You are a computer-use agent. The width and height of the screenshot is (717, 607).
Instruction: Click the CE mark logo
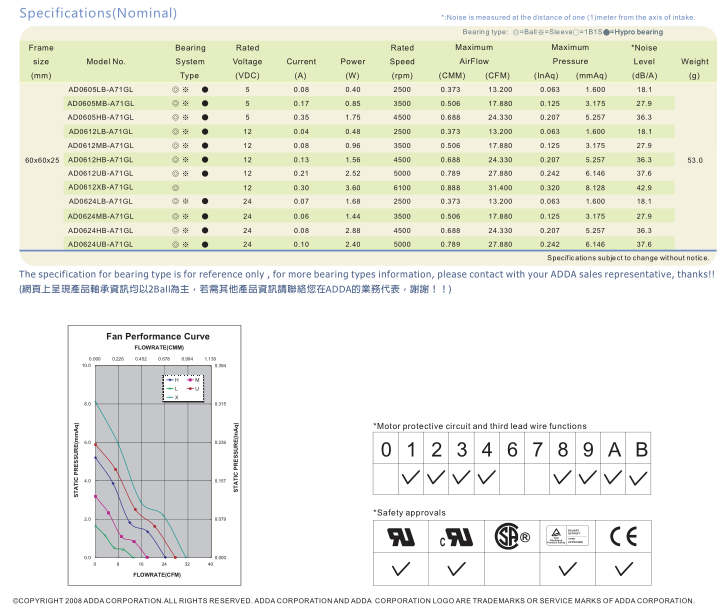point(623,537)
